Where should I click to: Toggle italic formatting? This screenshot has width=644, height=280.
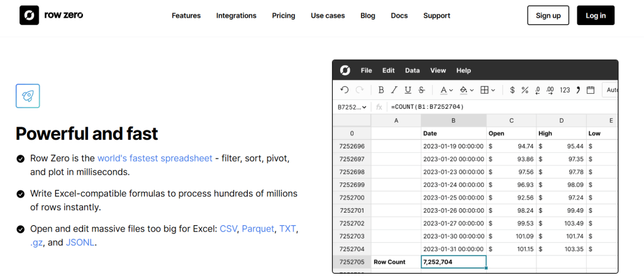pos(394,90)
